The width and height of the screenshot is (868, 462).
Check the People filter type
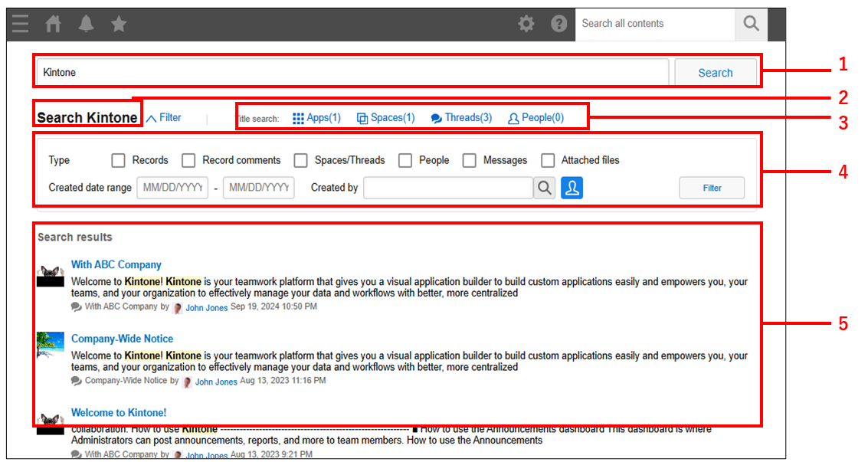[x=405, y=160]
